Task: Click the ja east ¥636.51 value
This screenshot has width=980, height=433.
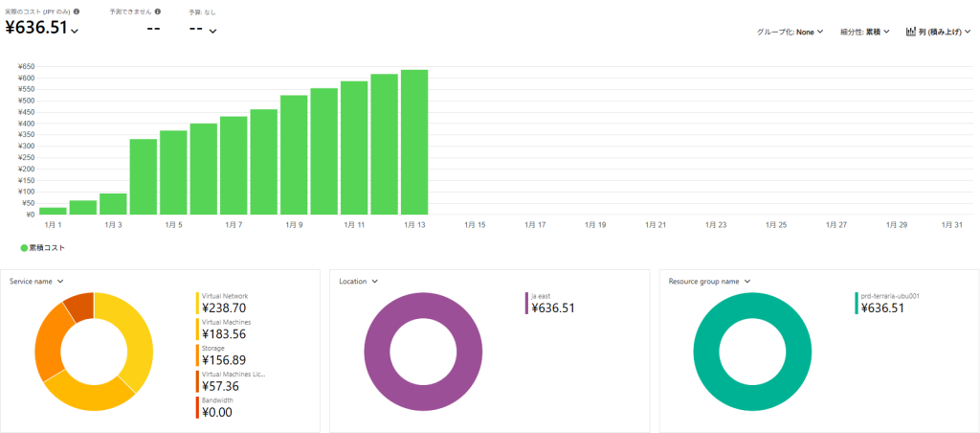Action: (x=553, y=308)
